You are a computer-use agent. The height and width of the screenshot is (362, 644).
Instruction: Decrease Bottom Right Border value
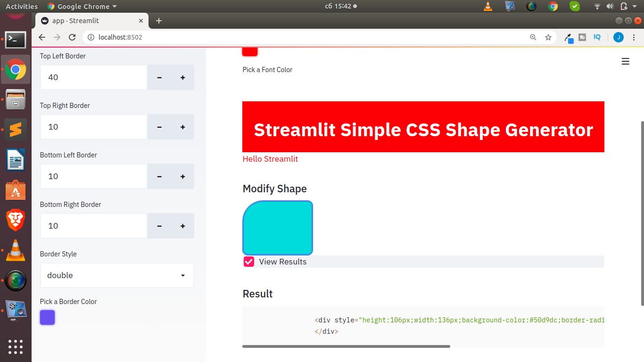[159, 226]
